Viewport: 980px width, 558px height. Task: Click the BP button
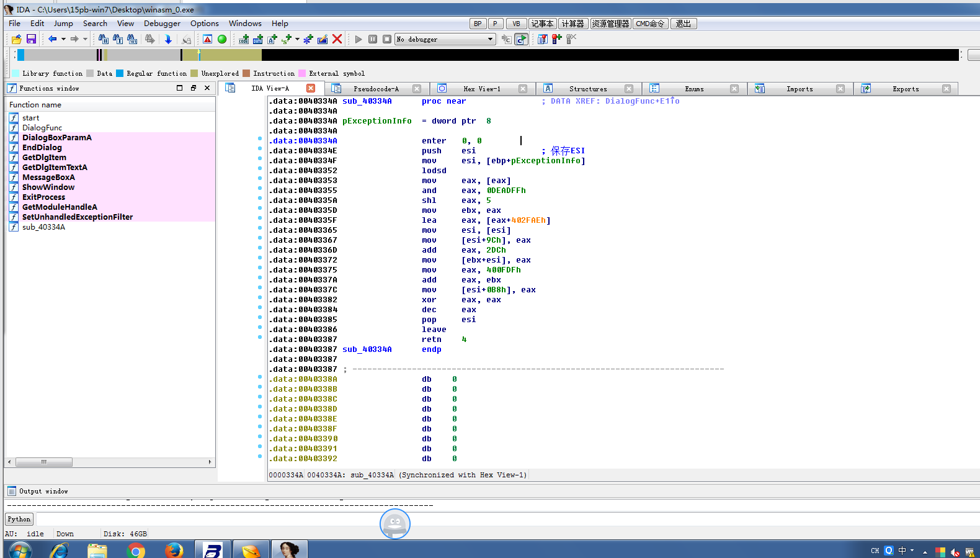click(478, 24)
